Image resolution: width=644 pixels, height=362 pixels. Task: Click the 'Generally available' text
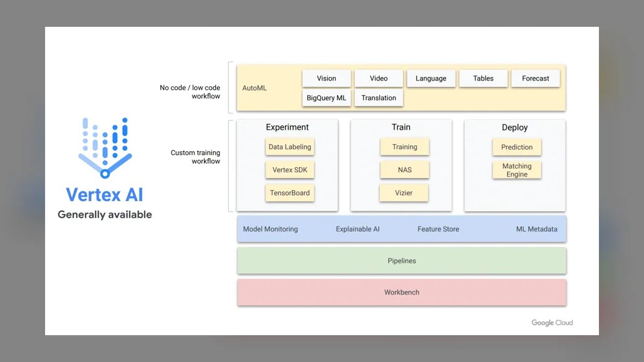pyautogui.click(x=105, y=215)
